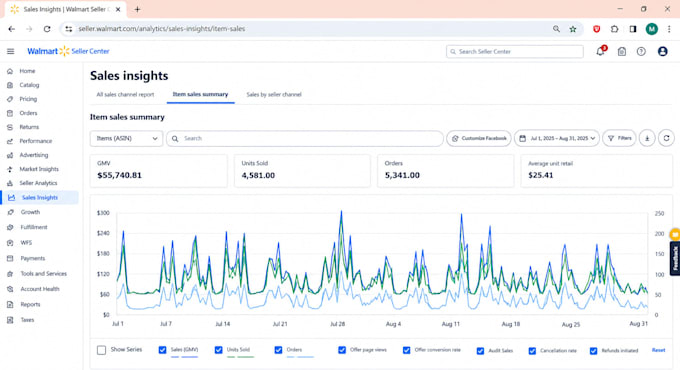The image size is (680, 370).
Task: Open the browser extensions puzzle icon
Action: (615, 29)
